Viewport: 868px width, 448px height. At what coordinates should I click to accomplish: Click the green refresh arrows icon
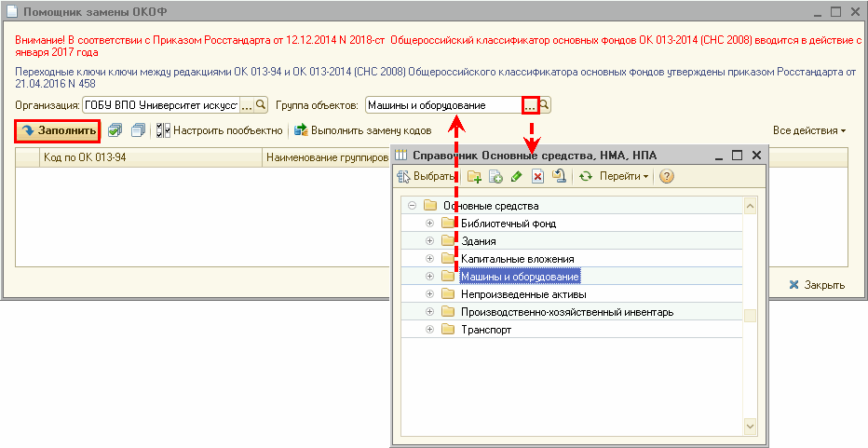point(585,176)
